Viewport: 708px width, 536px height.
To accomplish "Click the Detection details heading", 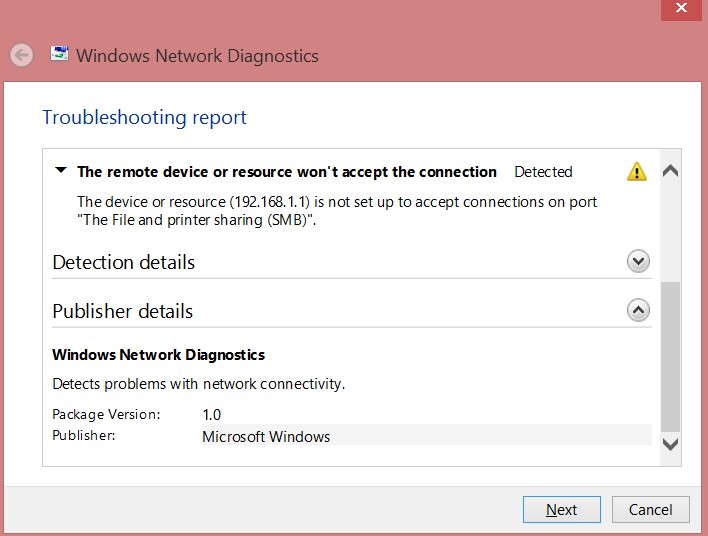I will point(124,262).
